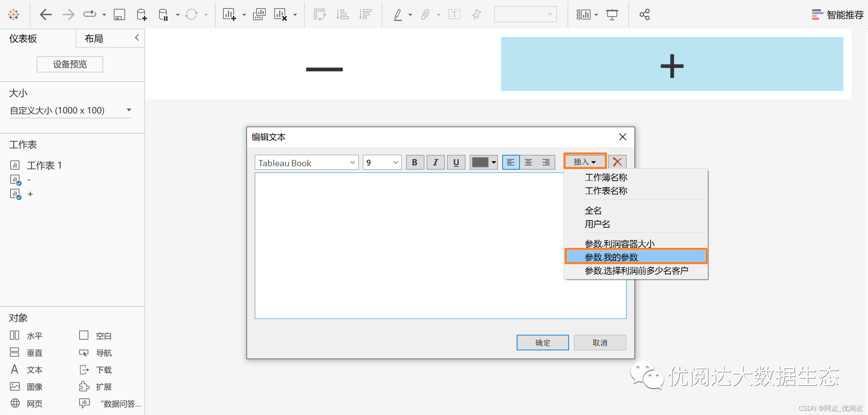868x415 pixels.
Task: Click the presentation mode icon
Action: point(612,14)
